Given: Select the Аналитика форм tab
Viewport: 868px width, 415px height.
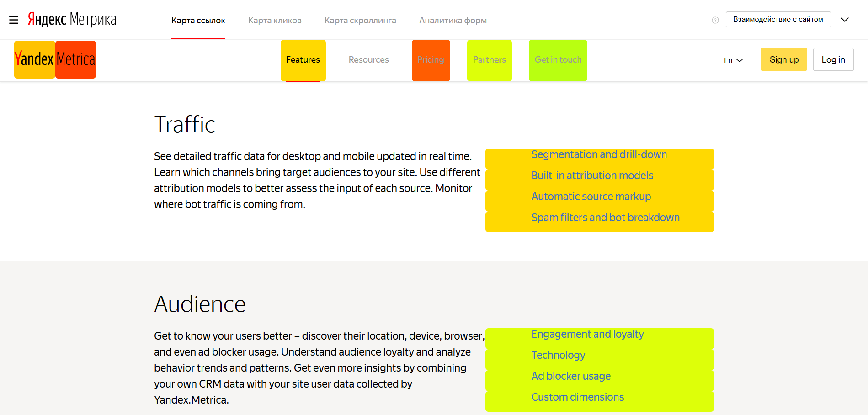Looking at the screenshot, I should [453, 21].
